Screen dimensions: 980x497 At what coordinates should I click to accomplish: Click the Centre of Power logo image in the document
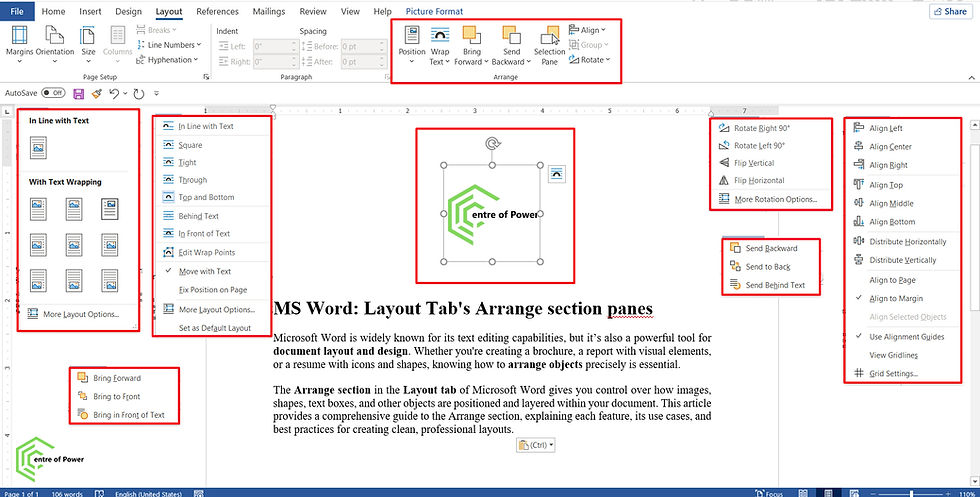[x=492, y=214]
